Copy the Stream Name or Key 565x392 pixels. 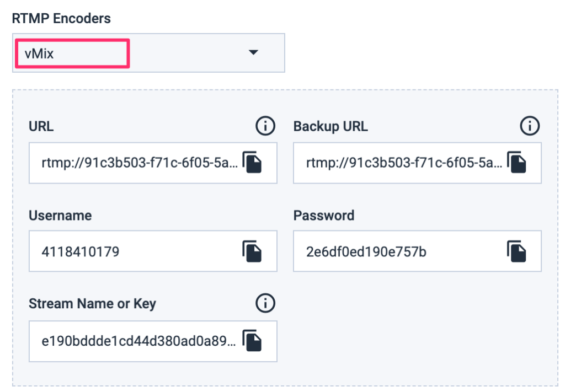click(x=253, y=341)
